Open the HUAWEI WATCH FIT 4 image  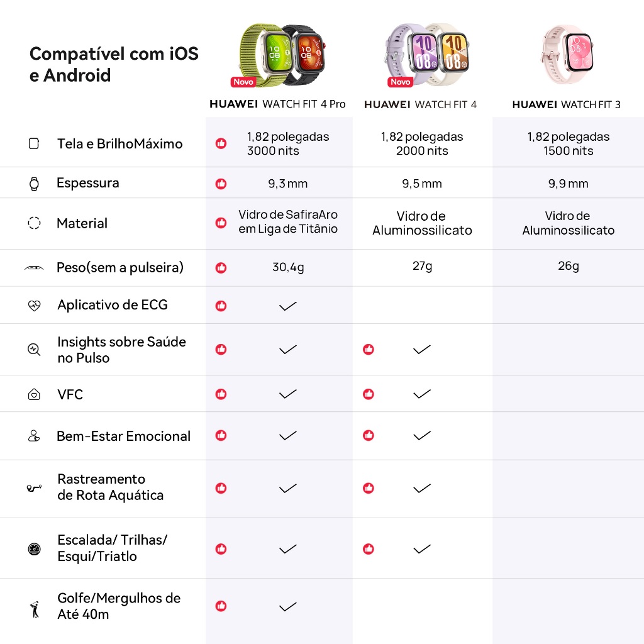click(x=427, y=54)
